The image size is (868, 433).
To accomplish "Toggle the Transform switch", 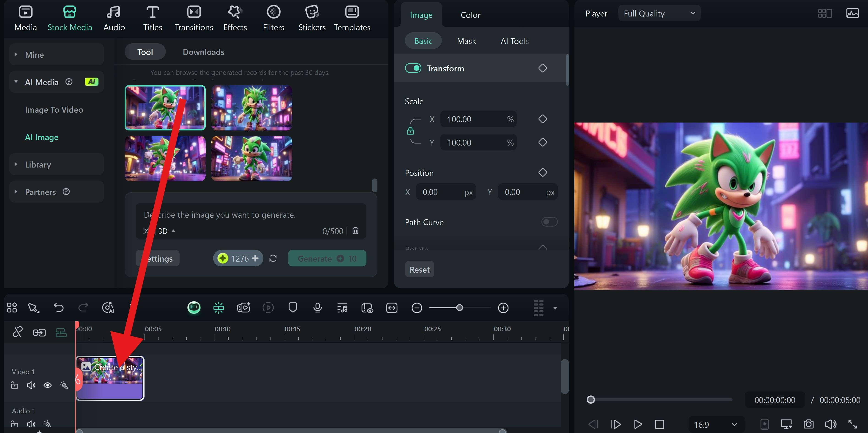I will pos(413,68).
